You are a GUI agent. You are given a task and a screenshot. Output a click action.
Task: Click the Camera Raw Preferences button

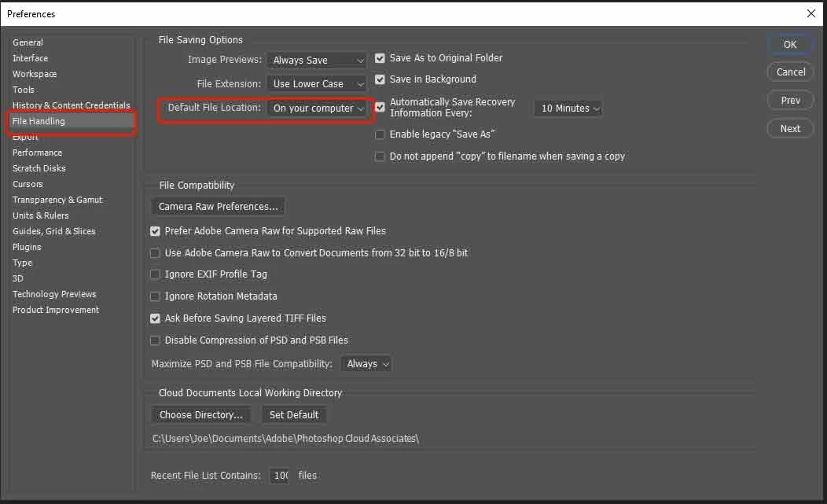click(218, 206)
